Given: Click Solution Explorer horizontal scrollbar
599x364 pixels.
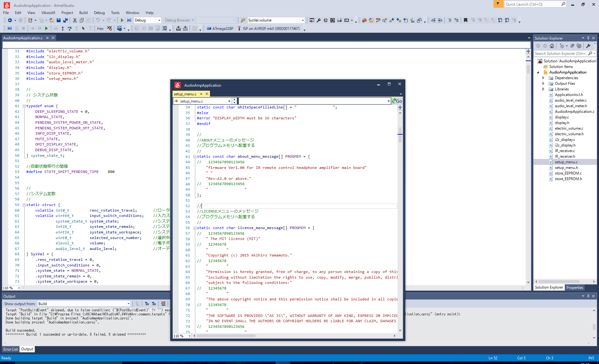Looking at the screenshot, I should point(559,281).
